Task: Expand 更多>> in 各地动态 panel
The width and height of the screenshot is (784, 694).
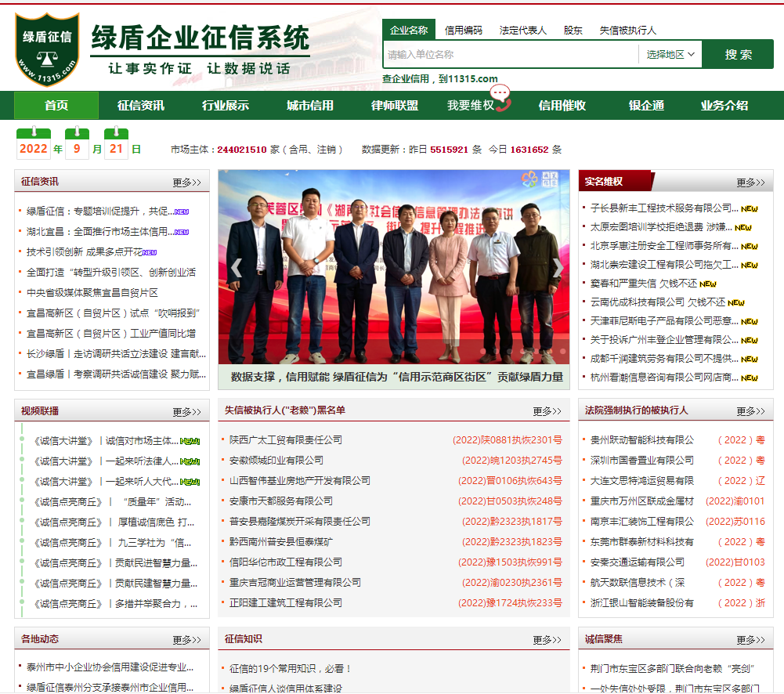Action: pos(187,640)
